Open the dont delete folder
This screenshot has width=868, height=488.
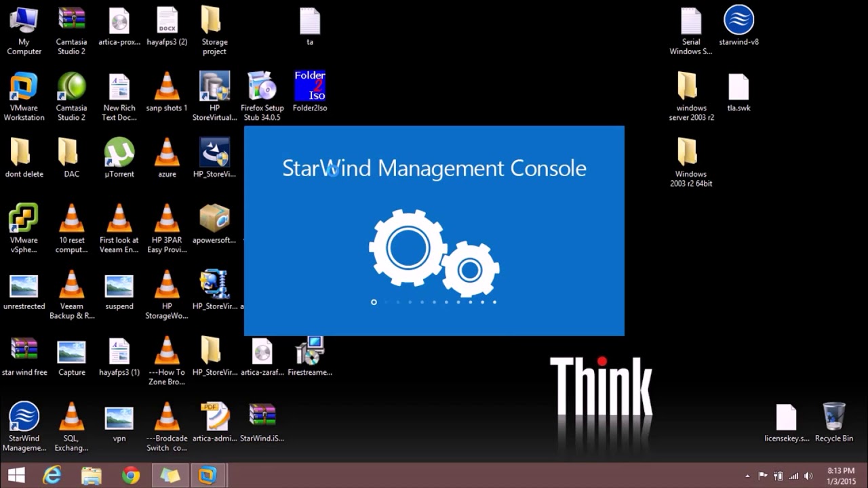(24, 159)
